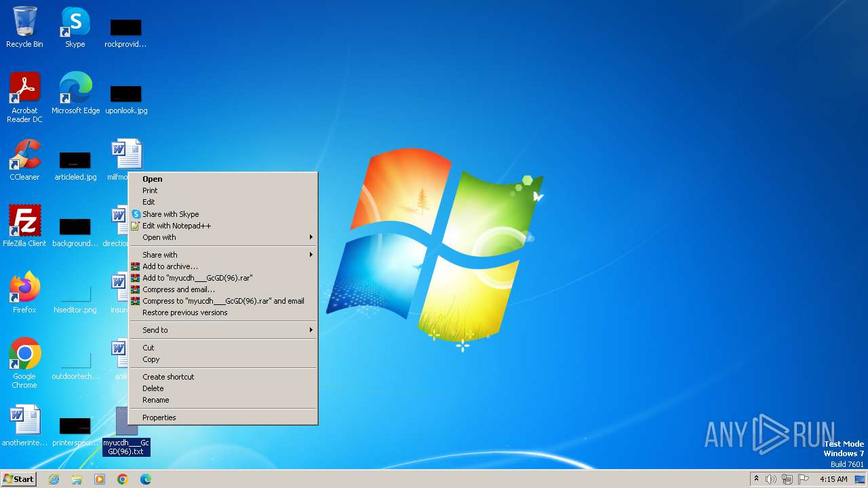The width and height of the screenshot is (868, 488).
Task: Choose Compress to rar and email entry
Action: pos(223,301)
